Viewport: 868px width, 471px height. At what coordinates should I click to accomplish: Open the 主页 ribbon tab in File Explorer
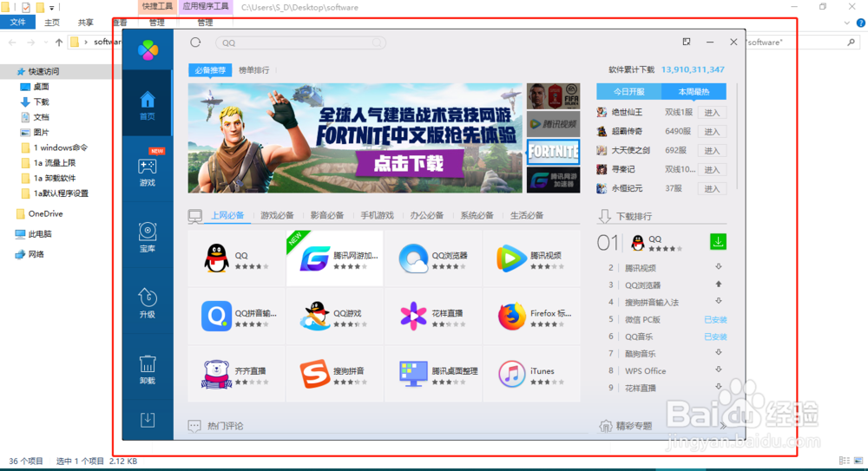(x=52, y=23)
